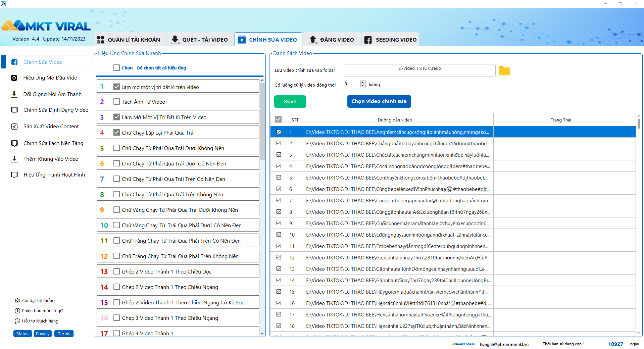644x349 pixels.
Task: Click the gear icon for Cài đặt hệ thống
Action: point(17,301)
